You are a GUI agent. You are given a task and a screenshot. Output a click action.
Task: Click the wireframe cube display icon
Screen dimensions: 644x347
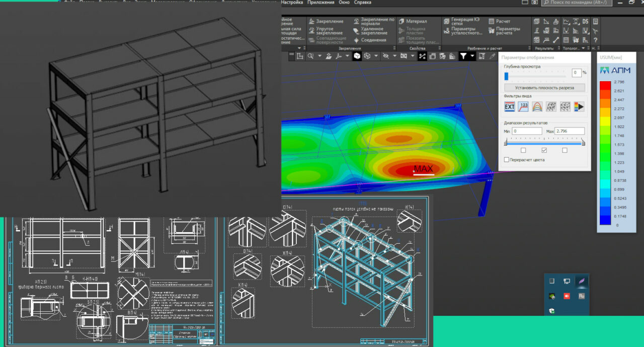point(367,56)
